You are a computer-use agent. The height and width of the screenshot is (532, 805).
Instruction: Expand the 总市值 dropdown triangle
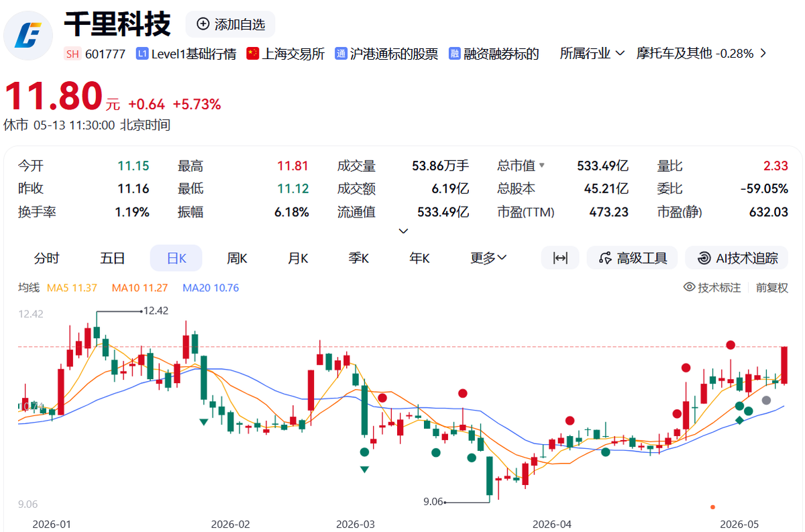tap(542, 166)
